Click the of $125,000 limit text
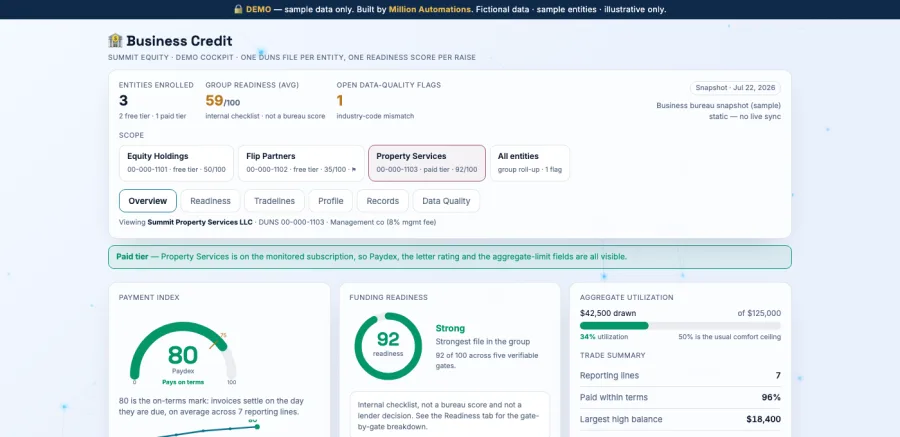 759,313
